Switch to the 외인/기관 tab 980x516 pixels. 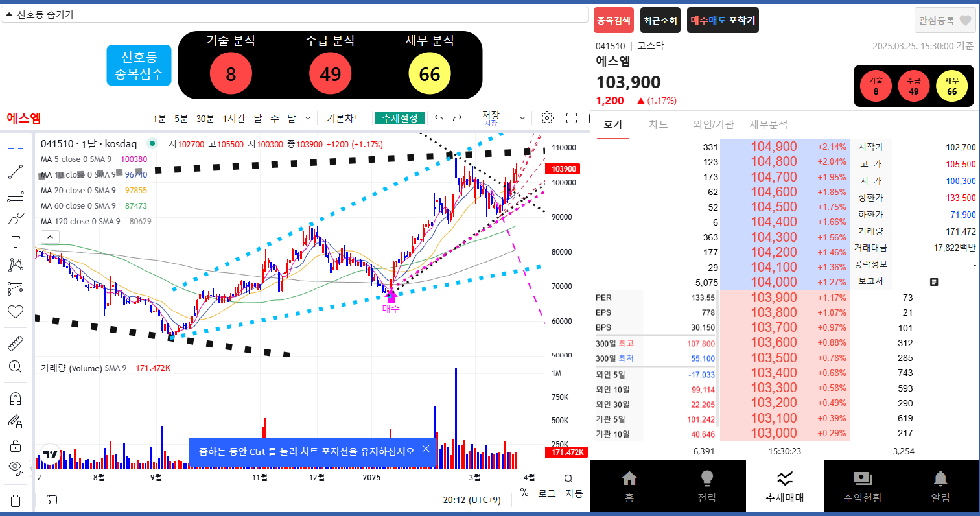[713, 124]
